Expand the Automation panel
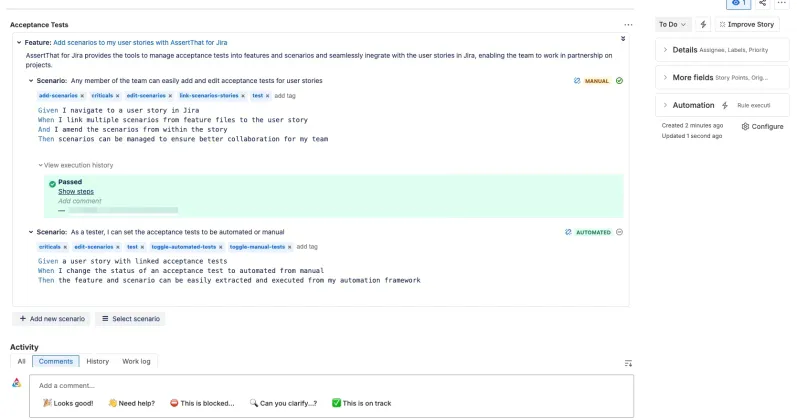Viewport: 797px width, 420px height. [722, 105]
